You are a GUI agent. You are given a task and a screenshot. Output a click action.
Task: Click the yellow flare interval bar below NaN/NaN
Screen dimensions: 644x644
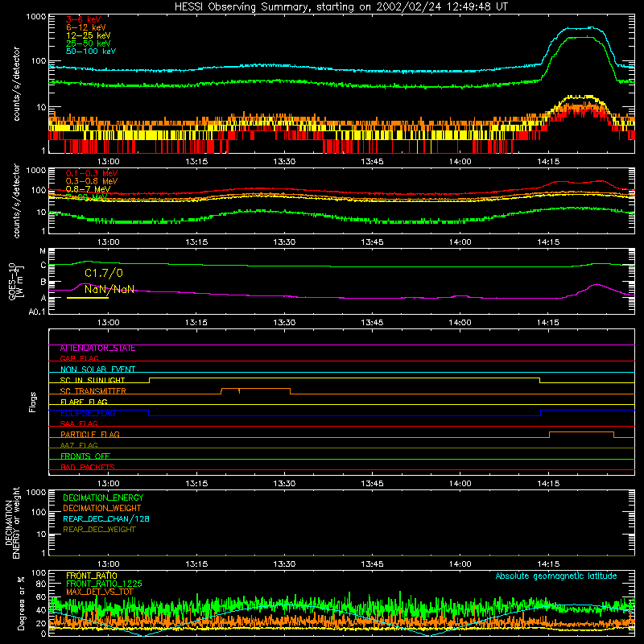[88, 298]
